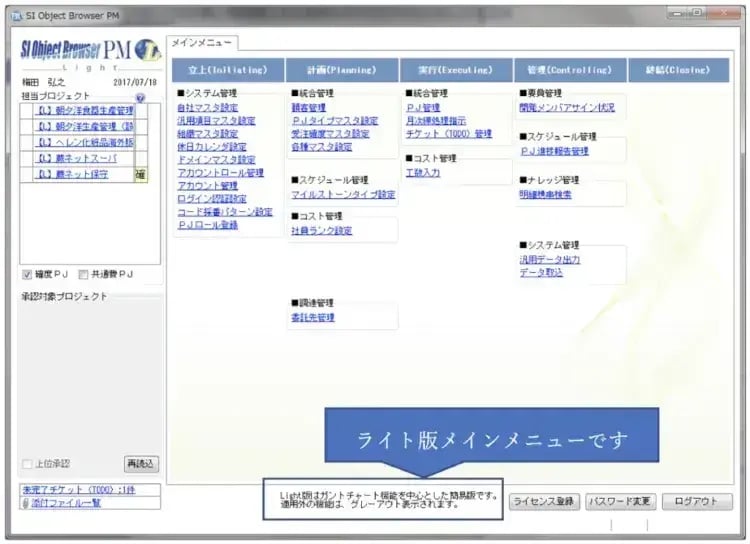Click the ライセンス登録 button

542,502
